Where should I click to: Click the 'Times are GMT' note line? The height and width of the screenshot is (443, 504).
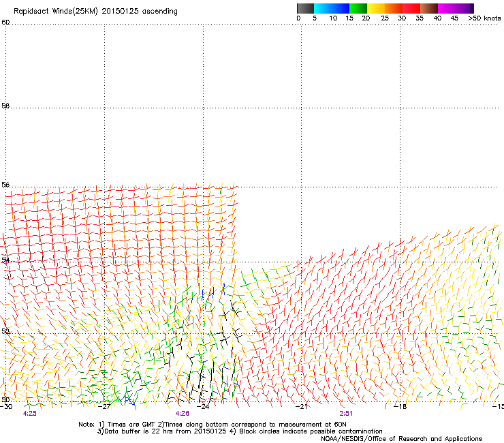(x=212, y=425)
